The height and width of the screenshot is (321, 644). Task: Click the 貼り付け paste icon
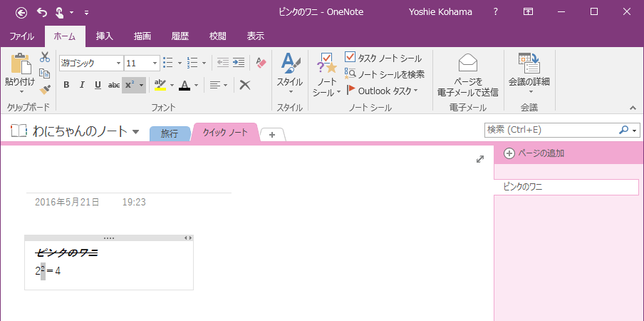20,63
